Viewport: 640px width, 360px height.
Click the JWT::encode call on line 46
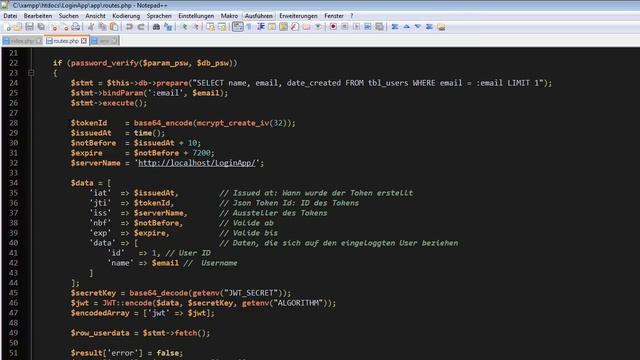point(127,303)
